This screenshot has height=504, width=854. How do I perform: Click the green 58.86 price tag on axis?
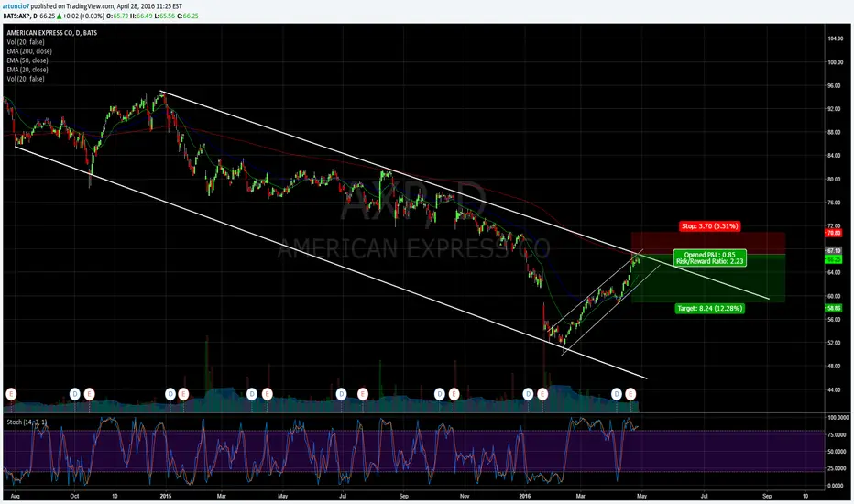[834, 309]
